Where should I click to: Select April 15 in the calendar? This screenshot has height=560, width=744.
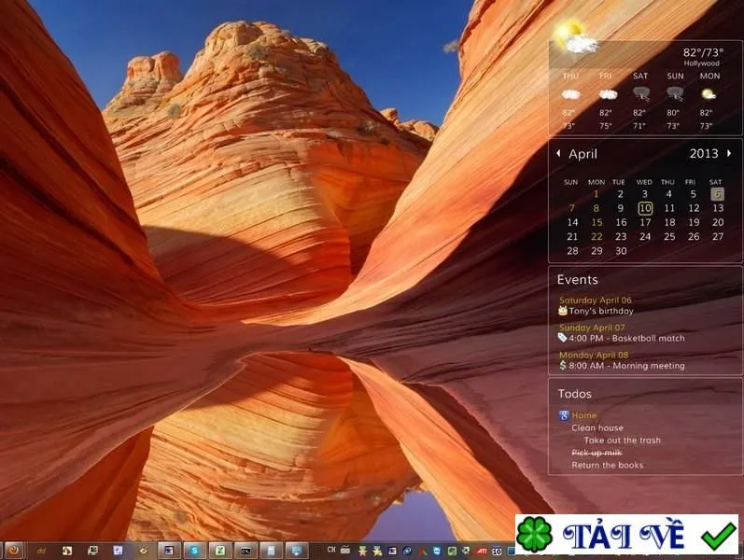pos(597,222)
